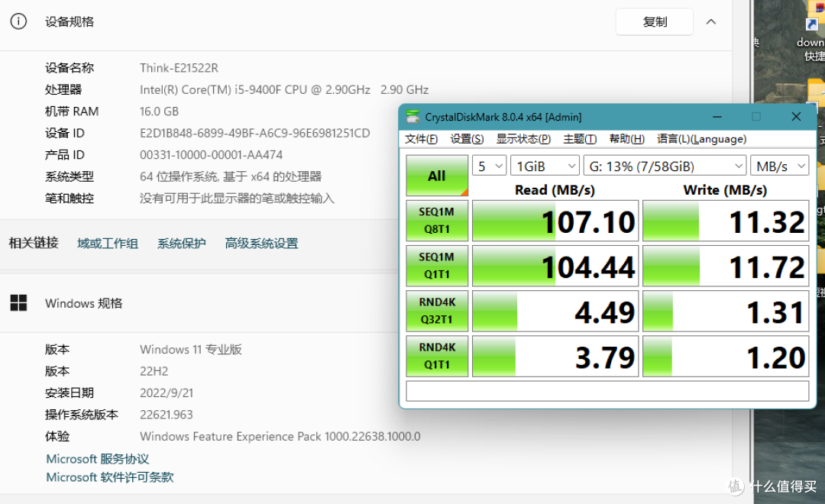Image resolution: width=825 pixels, height=504 pixels.
Task: Click the OS build 22621.963
Action: 167,415
